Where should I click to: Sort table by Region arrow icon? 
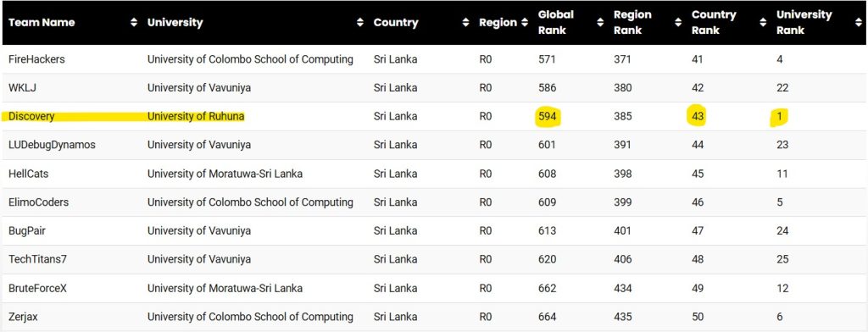point(525,23)
